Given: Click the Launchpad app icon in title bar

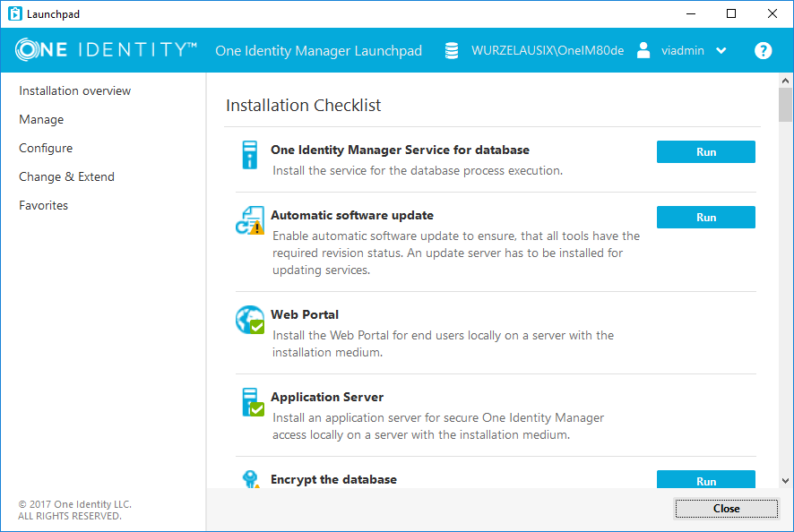Looking at the screenshot, I should point(15,13).
